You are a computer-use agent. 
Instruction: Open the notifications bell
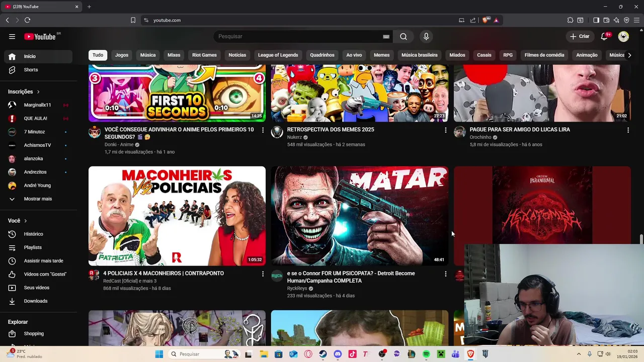point(605,36)
